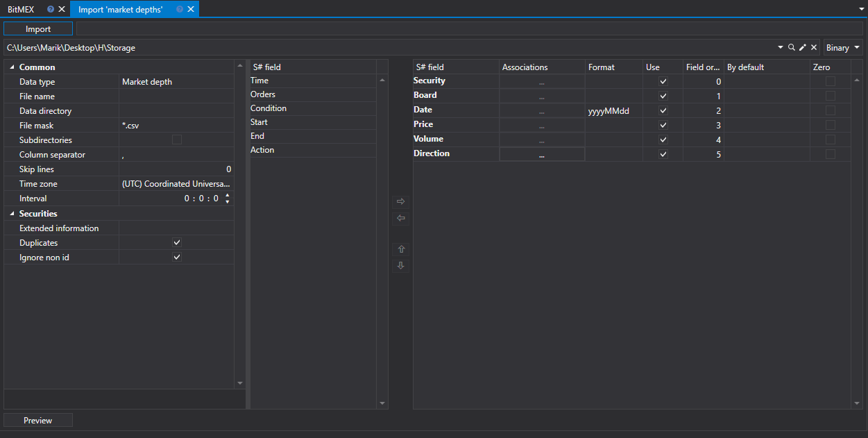Select End in the available fields list

click(312, 136)
